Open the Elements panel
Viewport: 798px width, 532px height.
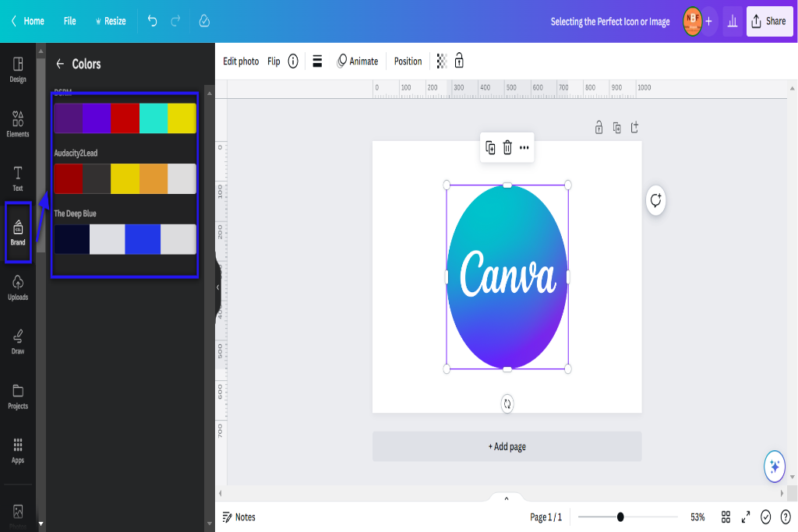click(x=18, y=124)
